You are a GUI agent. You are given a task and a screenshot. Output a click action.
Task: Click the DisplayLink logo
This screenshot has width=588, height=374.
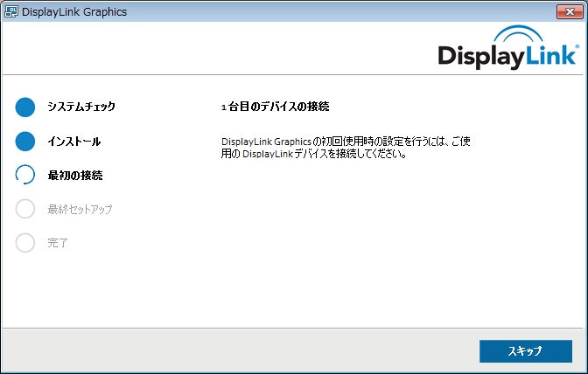[x=508, y=47]
